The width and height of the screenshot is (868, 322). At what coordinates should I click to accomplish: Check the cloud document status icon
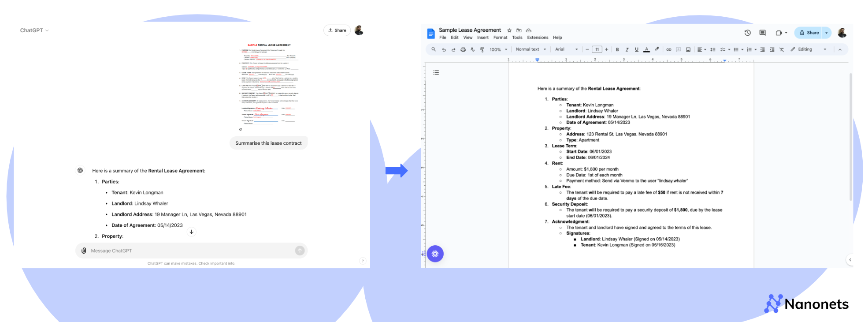pyautogui.click(x=529, y=30)
